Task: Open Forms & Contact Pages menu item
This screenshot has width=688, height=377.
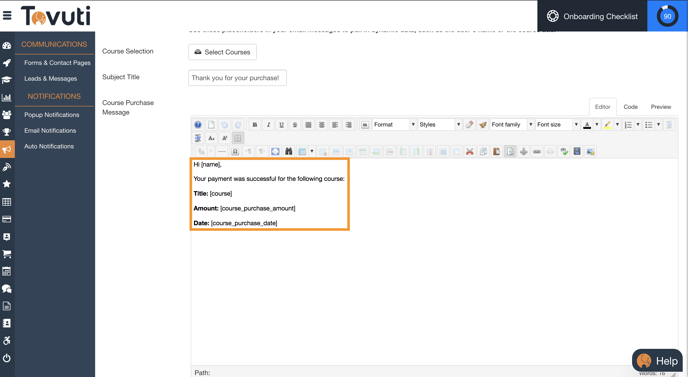Action: coord(57,63)
